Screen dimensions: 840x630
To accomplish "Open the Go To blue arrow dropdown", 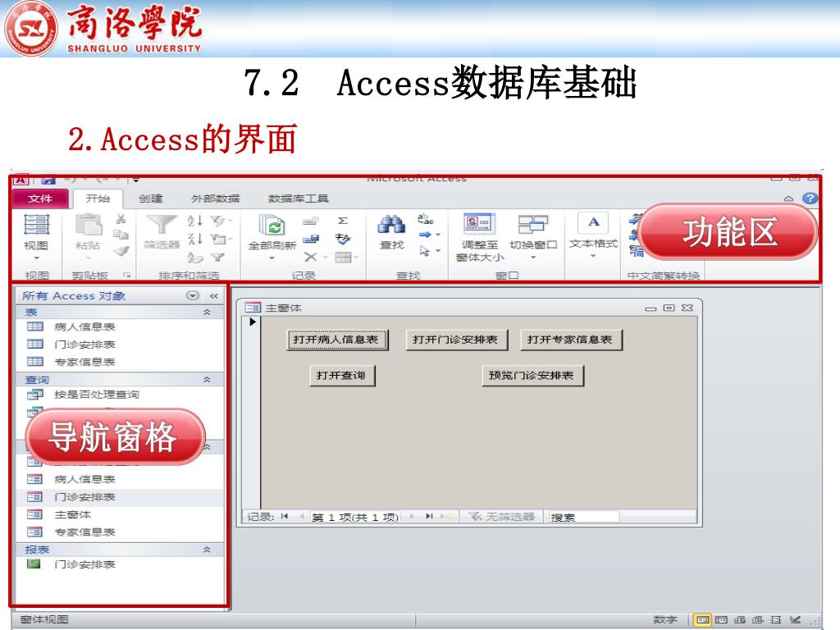I will pyautogui.click(x=438, y=235).
